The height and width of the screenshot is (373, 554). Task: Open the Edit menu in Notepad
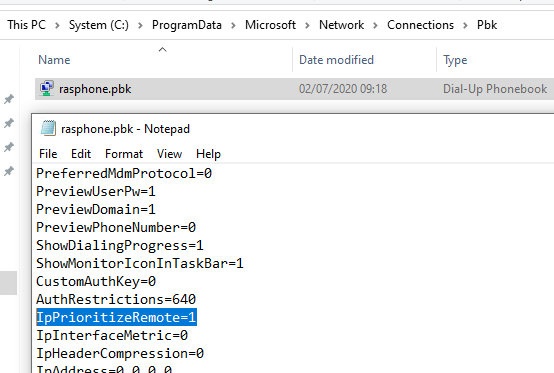coord(81,154)
